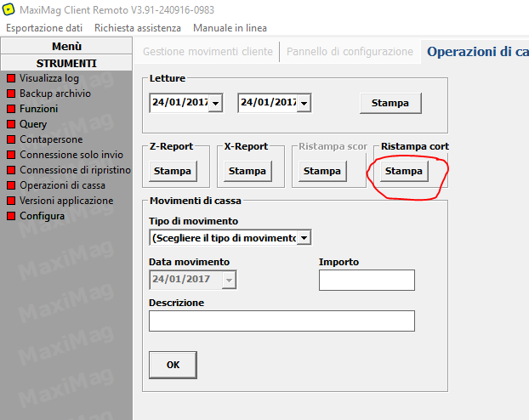The image size is (529, 420).
Task: Click red square beside Connessione di ripristino
Action: [11, 170]
